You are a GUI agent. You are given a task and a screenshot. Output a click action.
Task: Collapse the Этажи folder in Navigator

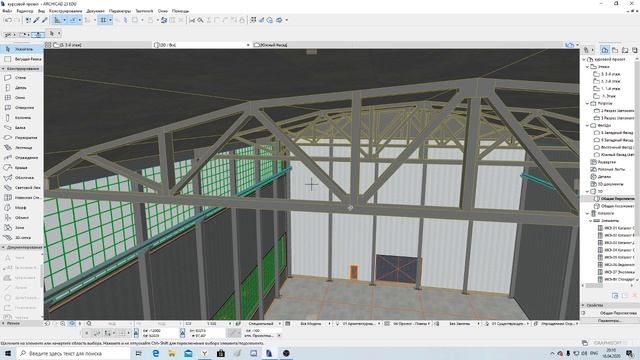tap(588, 67)
